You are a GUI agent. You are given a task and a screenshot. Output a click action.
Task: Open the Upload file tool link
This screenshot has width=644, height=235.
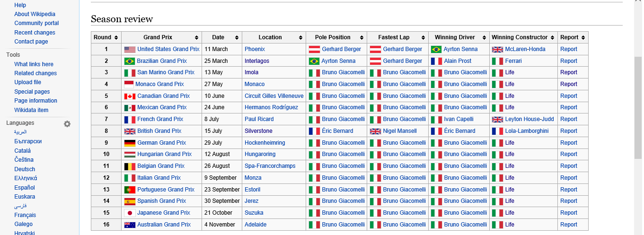27,82
